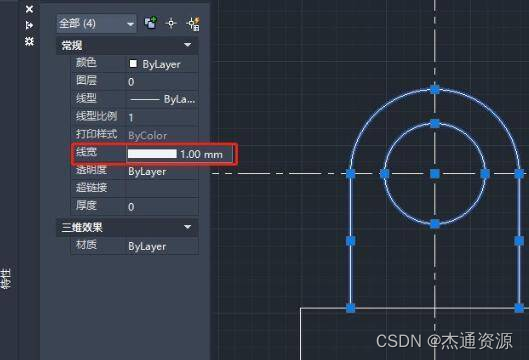Open the Quick Select icon

[x=193, y=24]
